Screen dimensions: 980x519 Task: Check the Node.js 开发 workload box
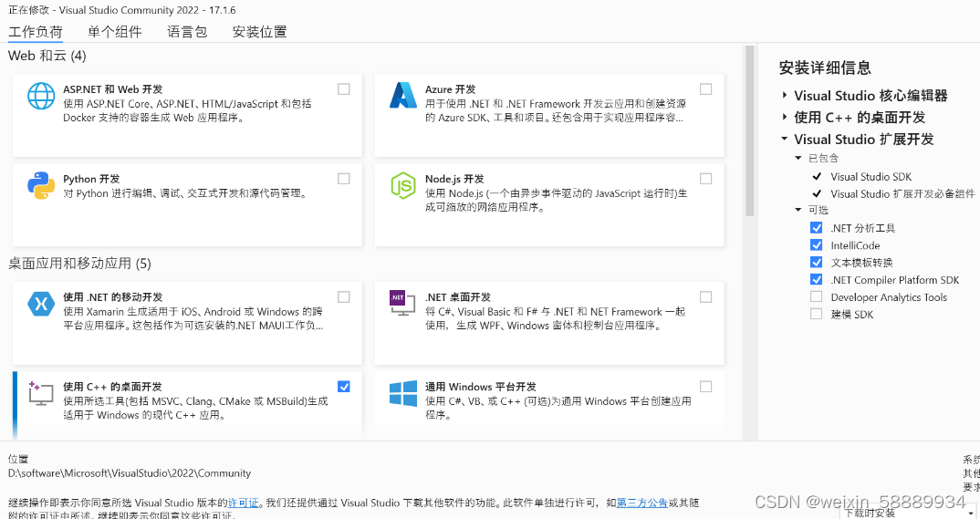pos(705,179)
